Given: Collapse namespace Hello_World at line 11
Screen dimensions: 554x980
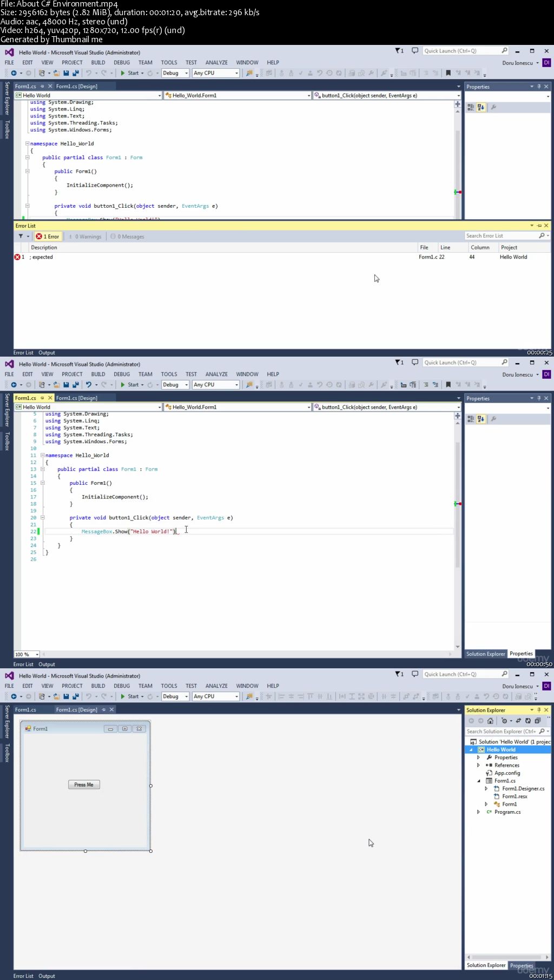Looking at the screenshot, I should [42, 455].
